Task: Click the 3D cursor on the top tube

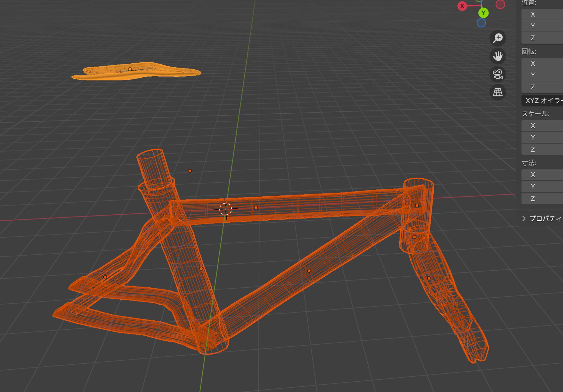Action: (226, 209)
